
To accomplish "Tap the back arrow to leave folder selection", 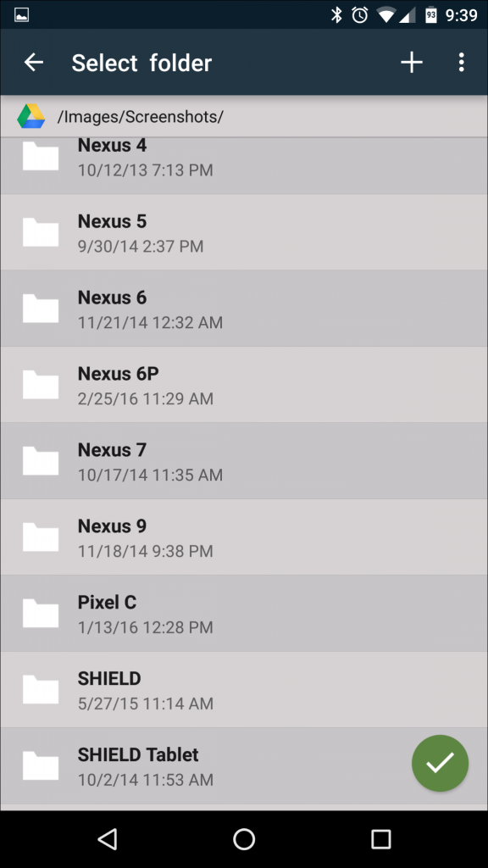I will 33,62.
